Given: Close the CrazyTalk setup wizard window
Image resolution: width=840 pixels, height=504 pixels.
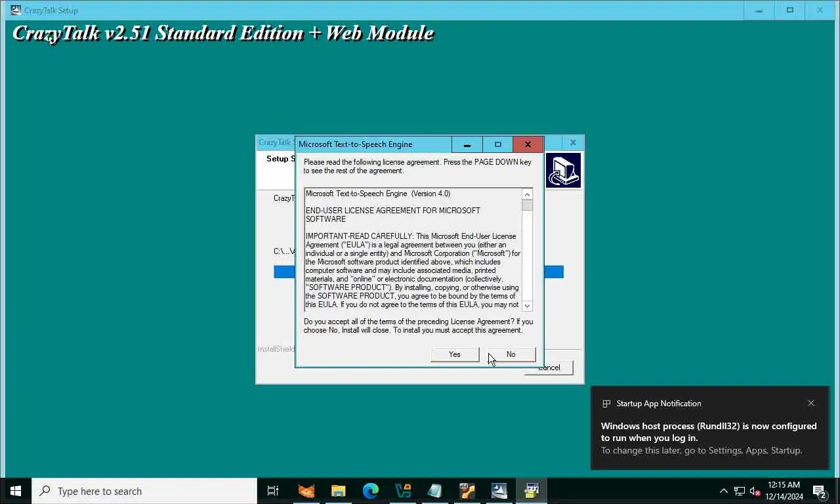Looking at the screenshot, I should (x=573, y=142).
